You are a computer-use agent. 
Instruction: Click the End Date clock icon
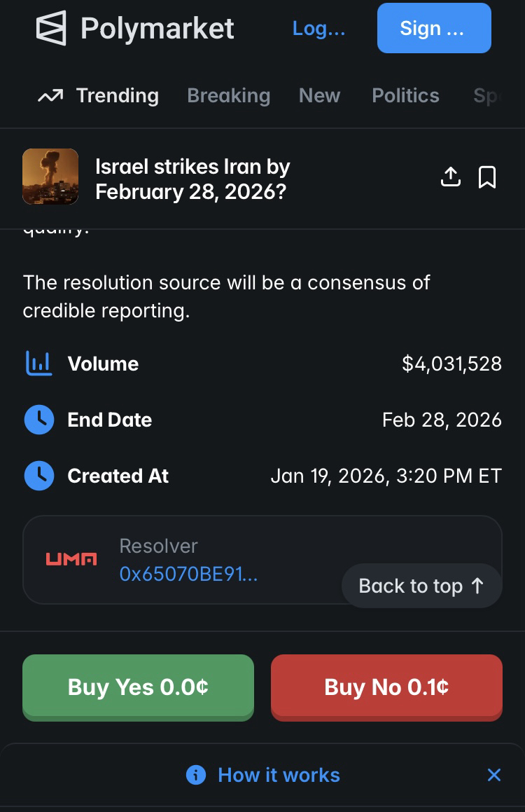point(39,420)
